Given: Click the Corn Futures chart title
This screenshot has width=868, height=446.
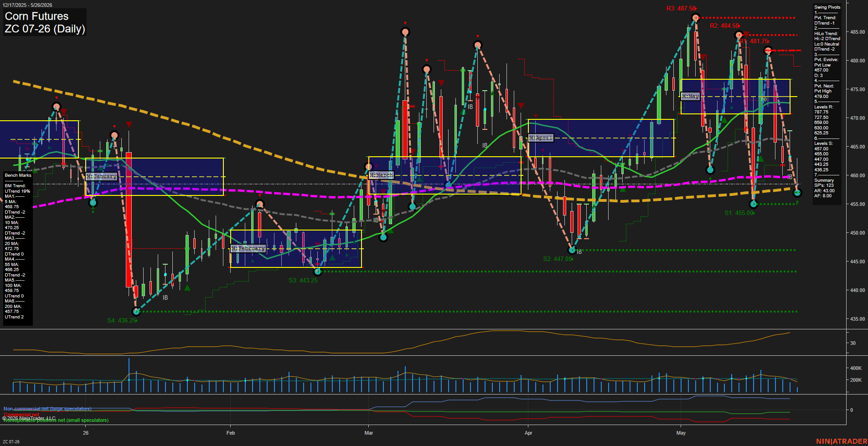Looking at the screenshot, I should [36, 16].
